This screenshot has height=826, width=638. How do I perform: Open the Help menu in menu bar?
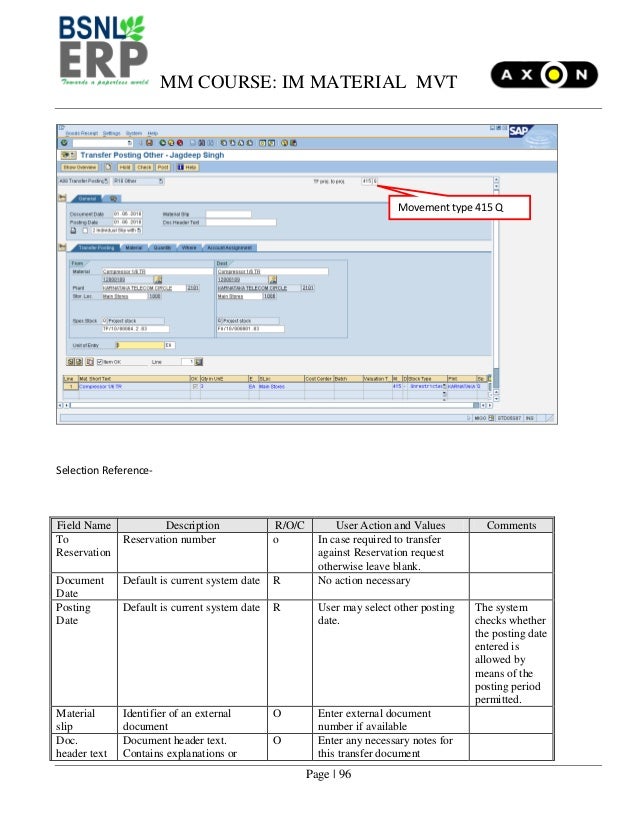coord(153,133)
